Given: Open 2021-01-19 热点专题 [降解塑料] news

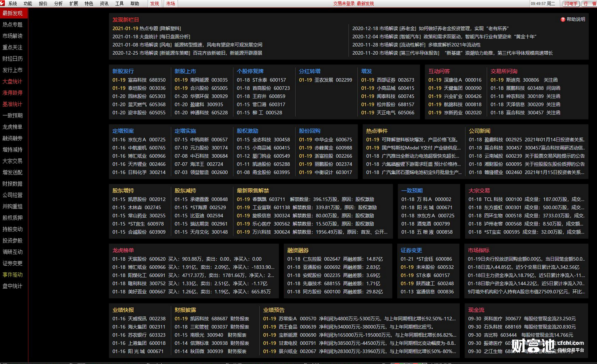Looking at the screenshot, I should [147, 28].
